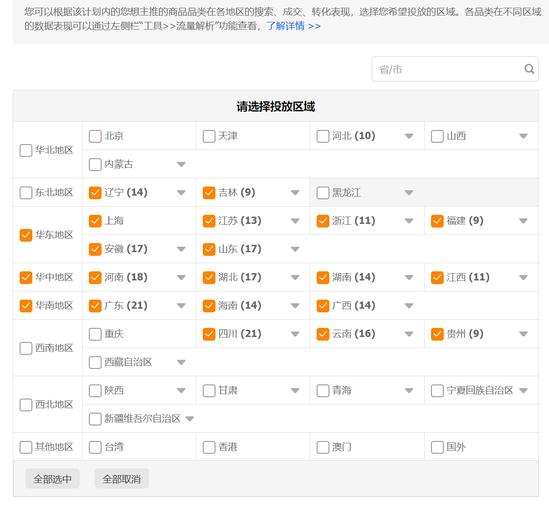549x508 pixels.
Task: Expand the 贵州 (9) city dropdown arrow
Action: pyautogui.click(x=523, y=334)
